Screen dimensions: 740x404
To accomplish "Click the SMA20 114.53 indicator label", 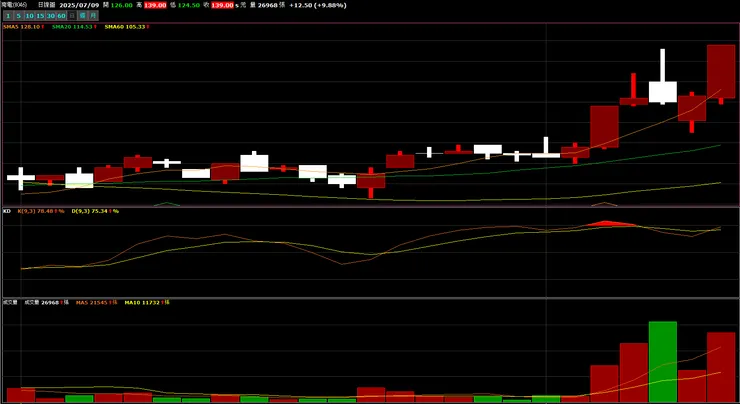I will [x=74, y=27].
